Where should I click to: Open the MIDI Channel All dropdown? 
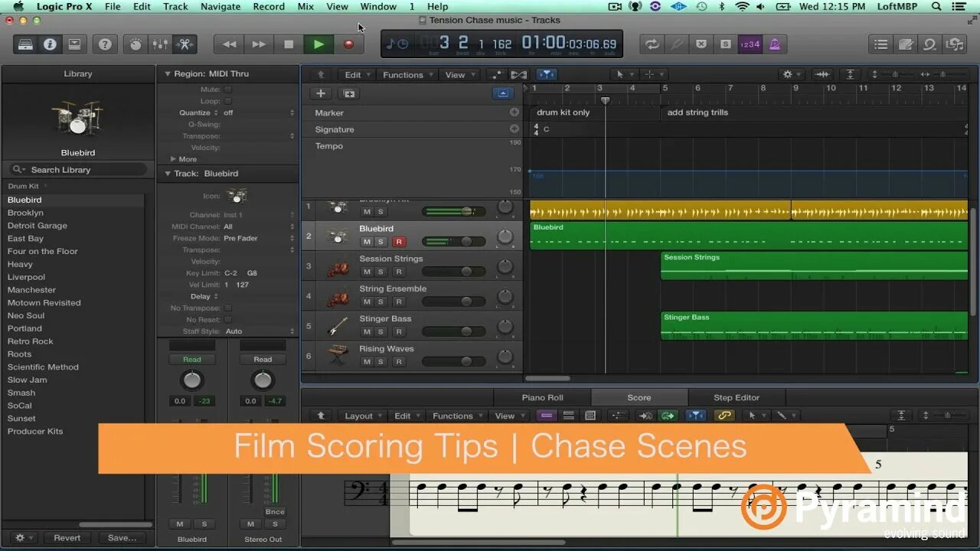click(x=259, y=227)
